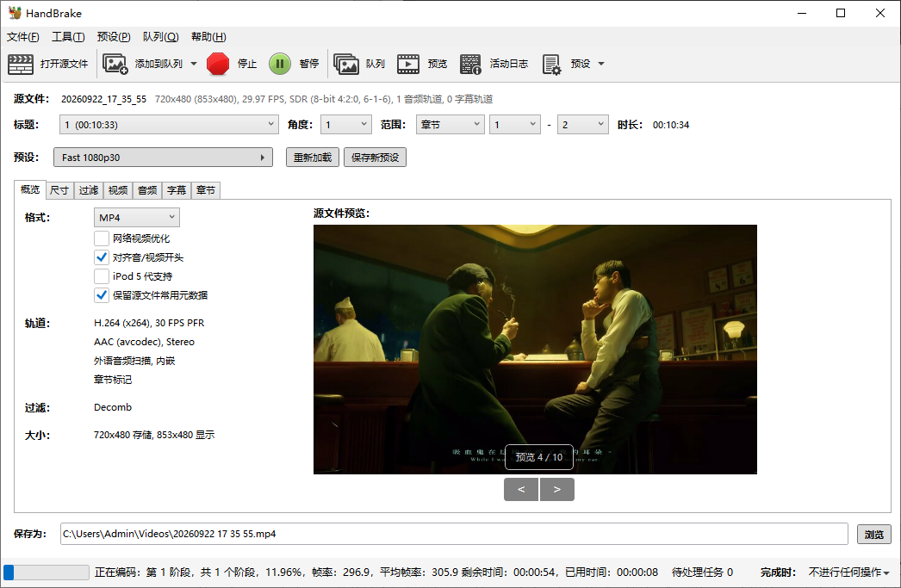Enable the 网络视频优化 checkbox
This screenshot has height=588, width=901.
pos(102,238)
